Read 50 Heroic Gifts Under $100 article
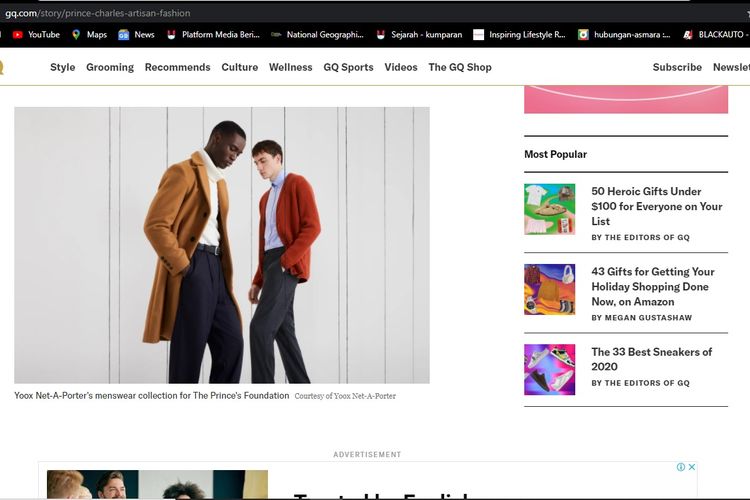Screen dimensions: 750x500 point(656,206)
